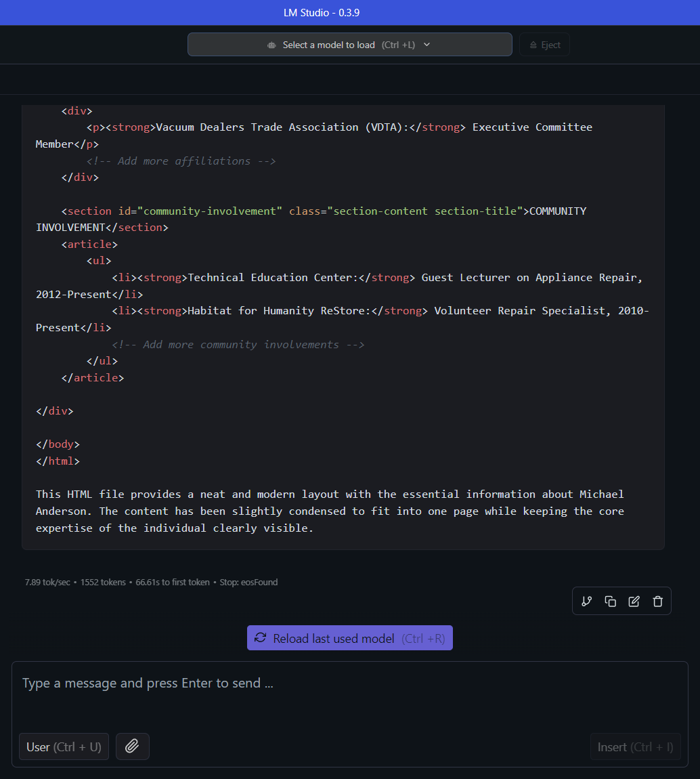
Task: Click the refresh icon inside the reload button
Action: click(x=261, y=637)
